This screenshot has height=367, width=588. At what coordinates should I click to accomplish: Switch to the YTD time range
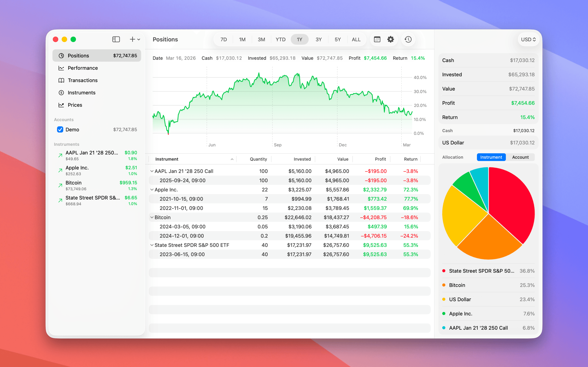click(280, 39)
